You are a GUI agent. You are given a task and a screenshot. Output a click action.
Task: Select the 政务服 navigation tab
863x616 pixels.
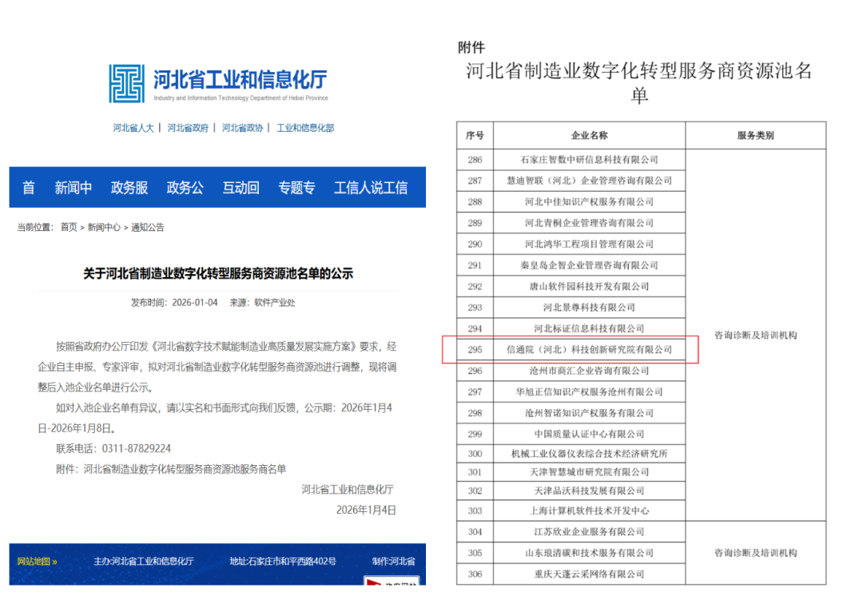[129, 188]
